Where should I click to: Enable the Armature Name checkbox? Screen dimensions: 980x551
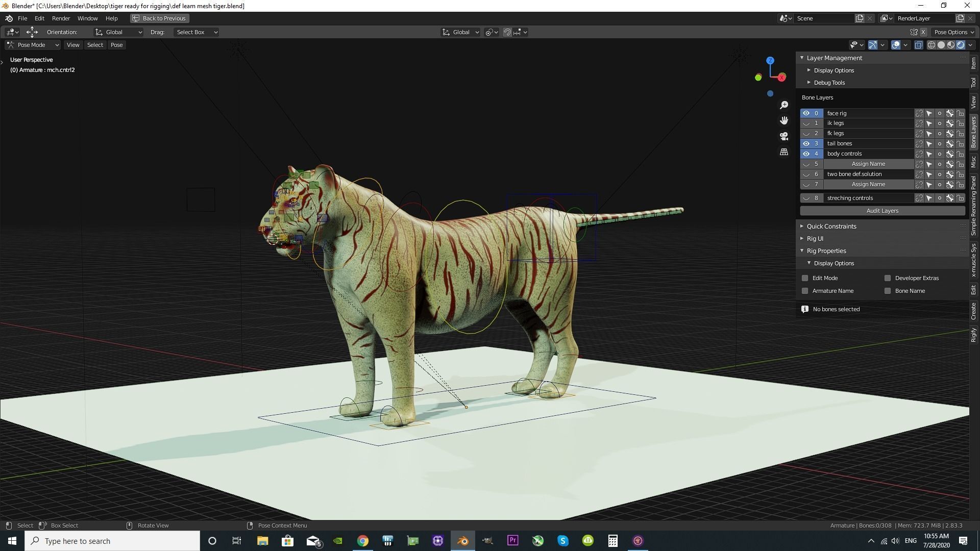click(805, 291)
